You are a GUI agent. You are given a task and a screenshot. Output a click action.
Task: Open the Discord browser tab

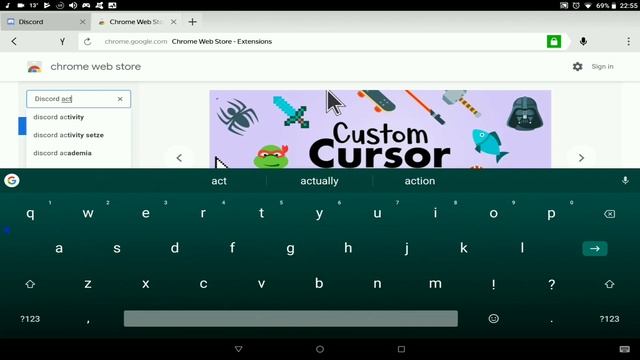(x=45, y=22)
